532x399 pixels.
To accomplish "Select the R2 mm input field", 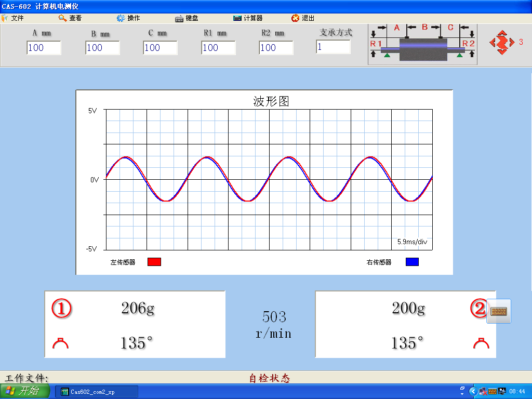I will (276, 48).
